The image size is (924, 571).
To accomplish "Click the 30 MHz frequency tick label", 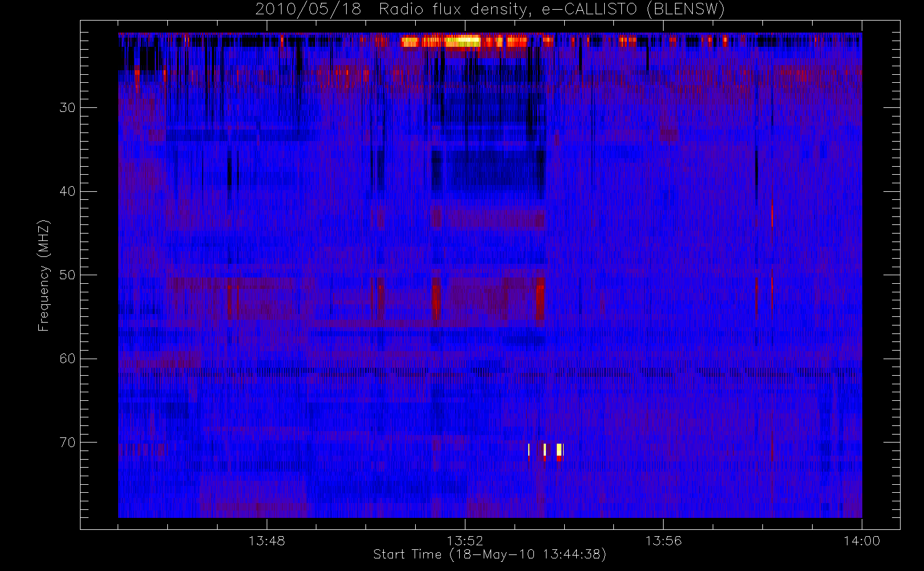I will tap(67, 107).
